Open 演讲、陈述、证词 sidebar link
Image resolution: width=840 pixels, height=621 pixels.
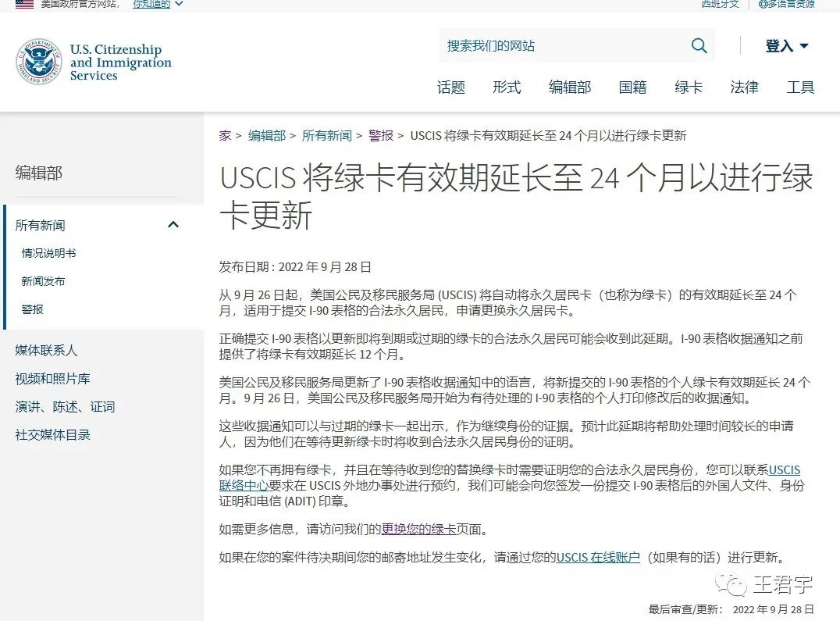[x=65, y=407]
